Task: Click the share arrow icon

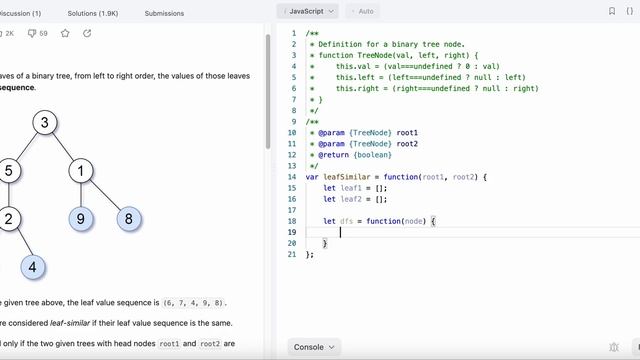Action: [x=87, y=33]
